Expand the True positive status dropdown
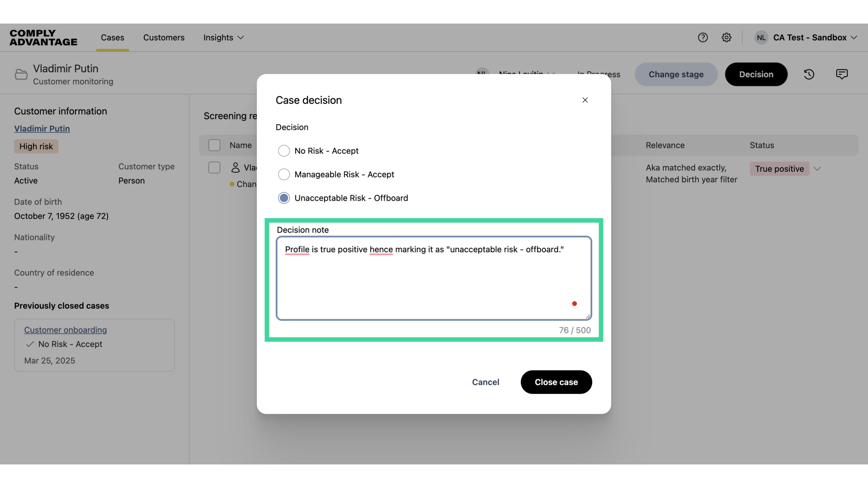Viewport: 868px width, 488px height. (817, 169)
